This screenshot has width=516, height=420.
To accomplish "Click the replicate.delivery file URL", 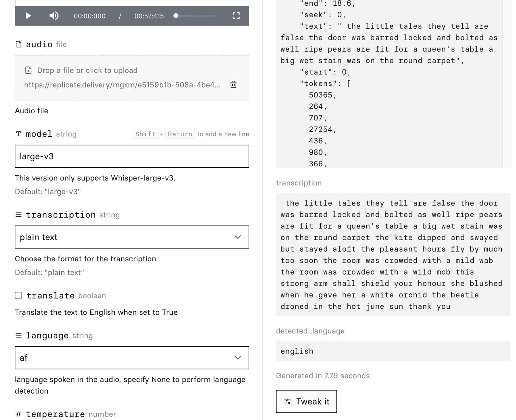I will [x=122, y=85].
